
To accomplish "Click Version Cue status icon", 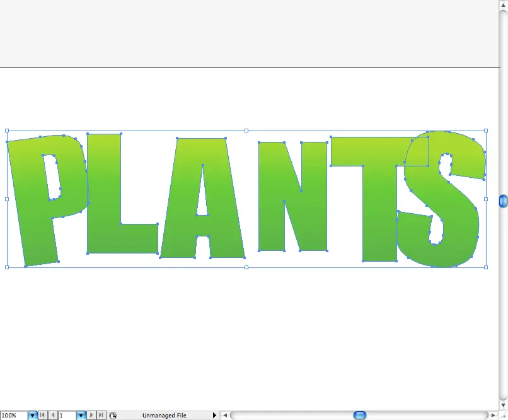I will point(113,416).
